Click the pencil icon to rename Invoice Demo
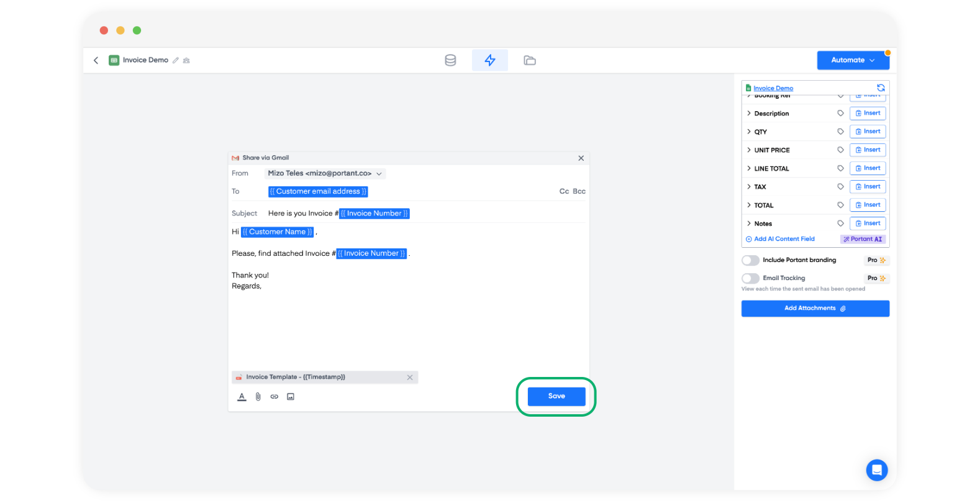The height and width of the screenshot is (503, 980). 176,60
